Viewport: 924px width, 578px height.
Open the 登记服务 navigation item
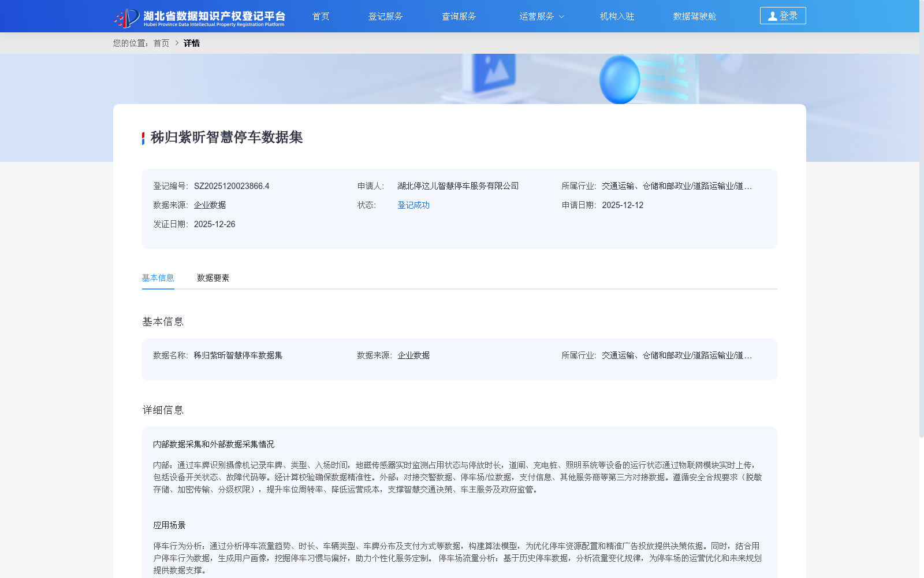385,16
